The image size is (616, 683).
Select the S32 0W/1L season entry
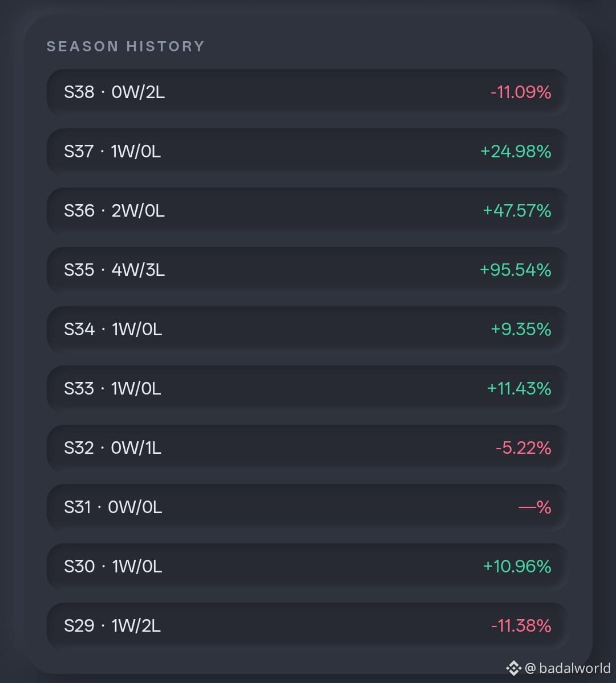(307, 448)
